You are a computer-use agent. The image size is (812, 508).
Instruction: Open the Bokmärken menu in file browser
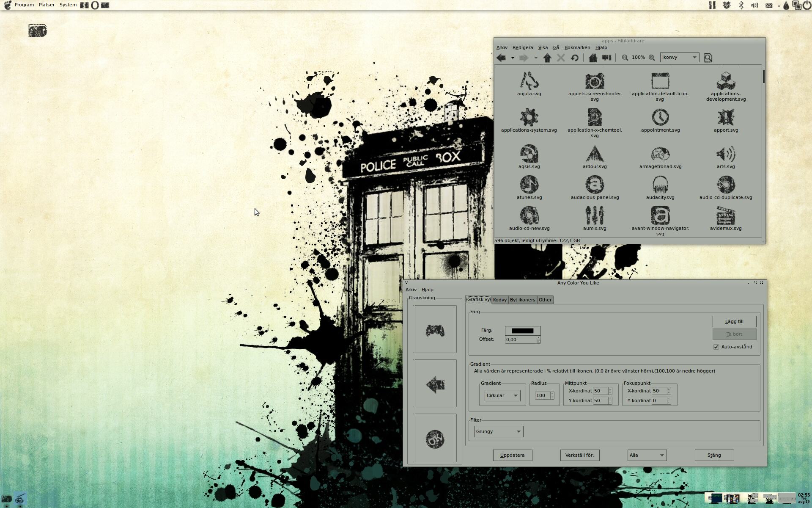(x=577, y=47)
